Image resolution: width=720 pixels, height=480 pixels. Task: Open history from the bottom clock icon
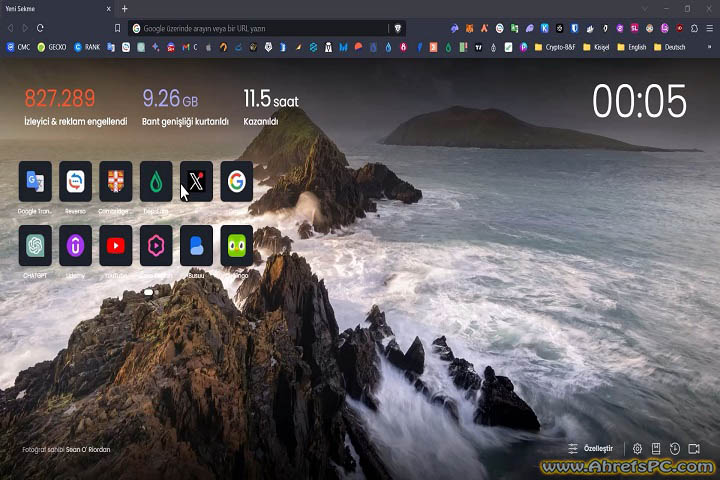[x=675, y=449]
